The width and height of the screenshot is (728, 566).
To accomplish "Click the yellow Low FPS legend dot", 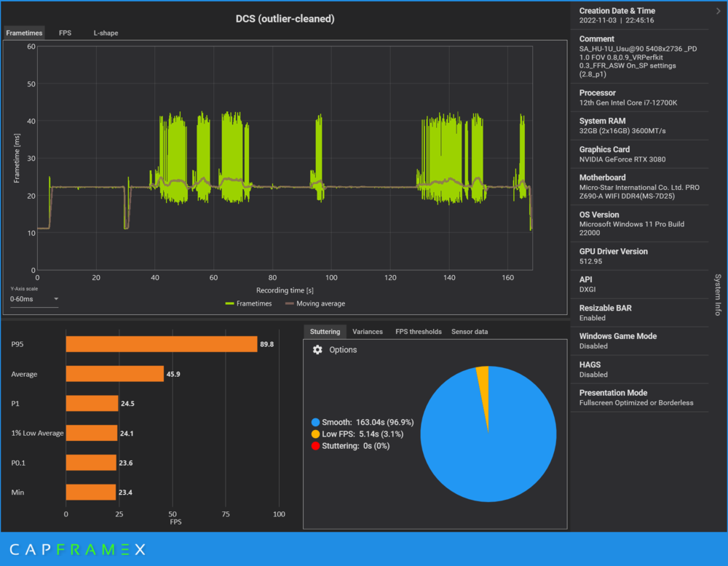I will pyautogui.click(x=315, y=434).
